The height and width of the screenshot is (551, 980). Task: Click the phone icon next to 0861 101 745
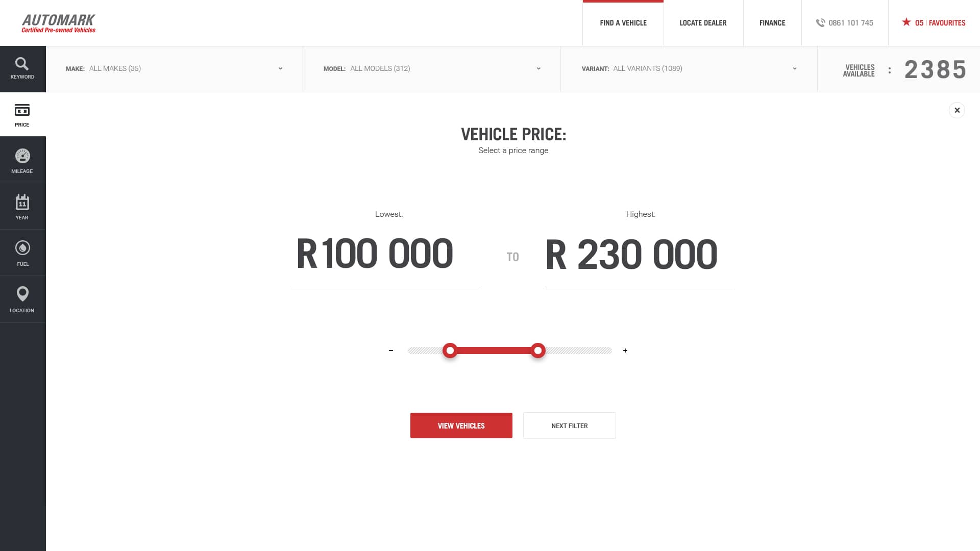pyautogui.click(x=821, y=22)
